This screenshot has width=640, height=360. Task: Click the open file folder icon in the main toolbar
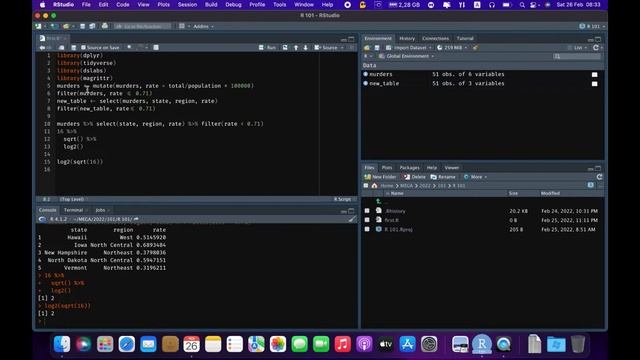pyautogui.click(x=66, y=27)
